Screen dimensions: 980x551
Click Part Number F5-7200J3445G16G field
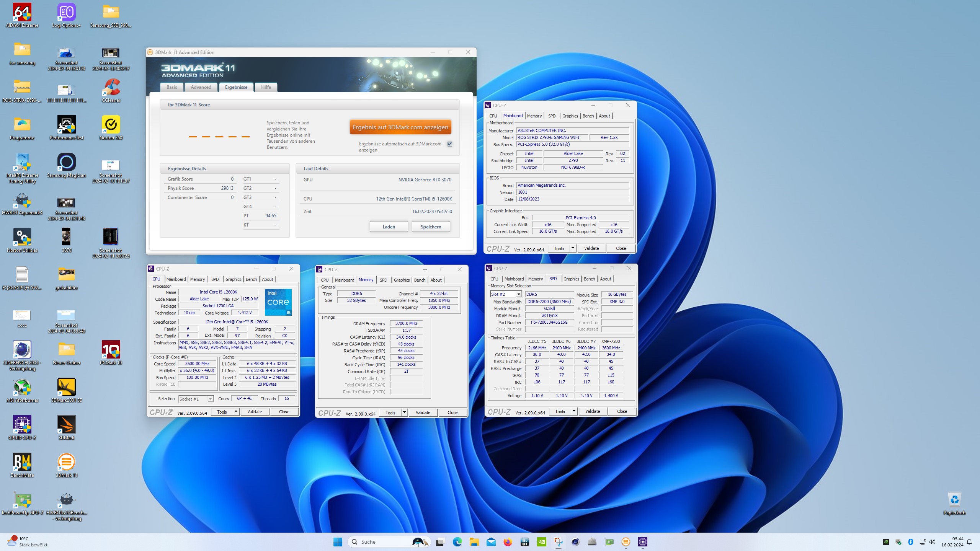(549, 323)
